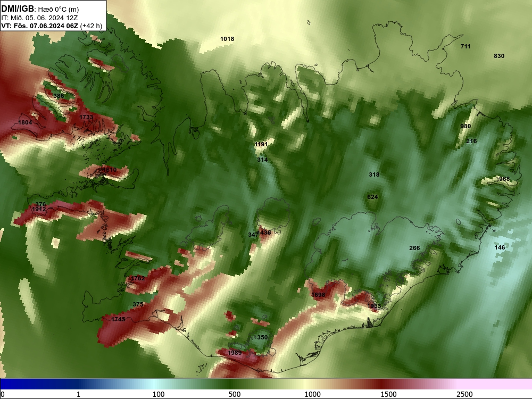Click the color scale bar at the bottom
532x399 pixels.
[x=266, y=384]
